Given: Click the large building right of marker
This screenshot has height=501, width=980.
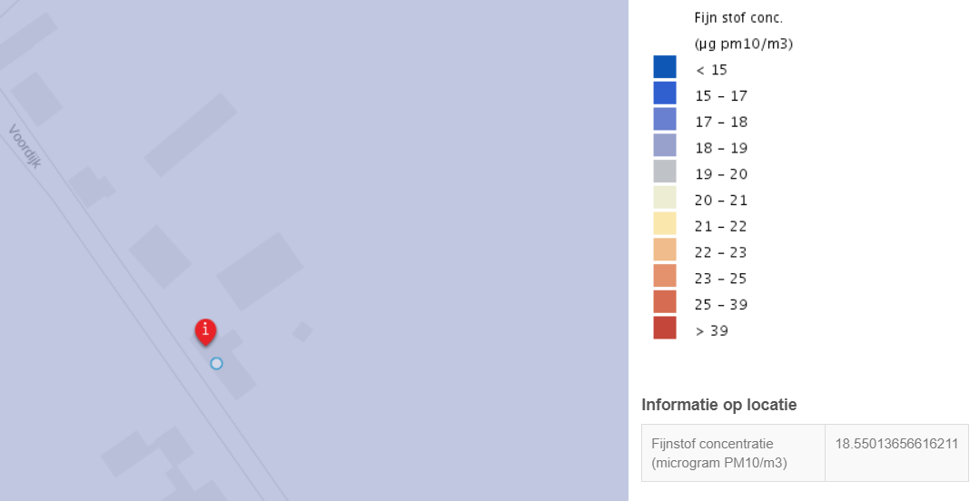Looking at the screenshot, I should coord(260,271).
